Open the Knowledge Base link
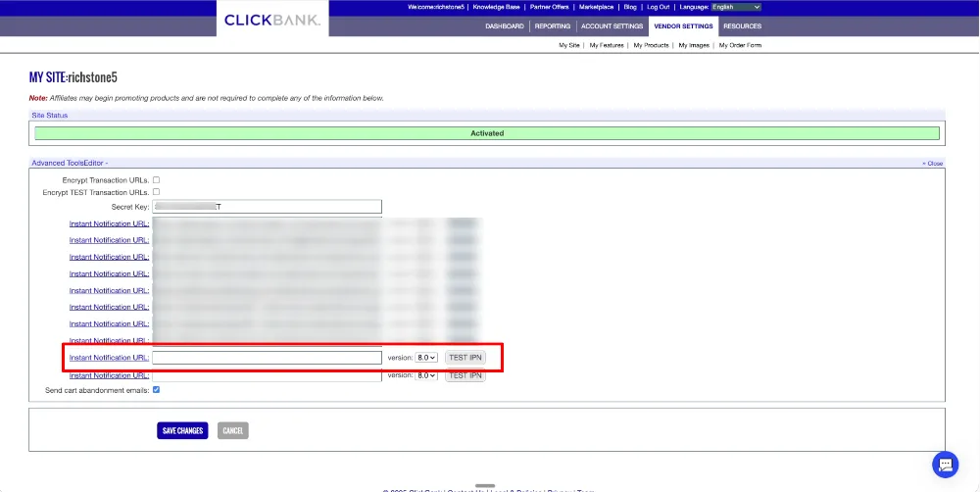Screen dimensions: 980x492 tap(496, 7)
